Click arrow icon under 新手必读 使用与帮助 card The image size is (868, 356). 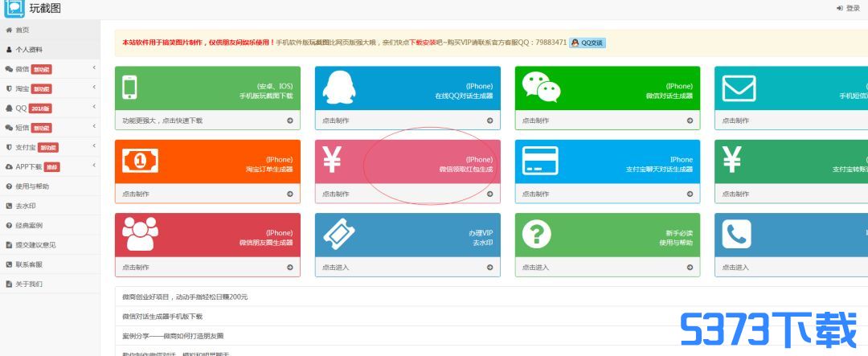point(690,267)
